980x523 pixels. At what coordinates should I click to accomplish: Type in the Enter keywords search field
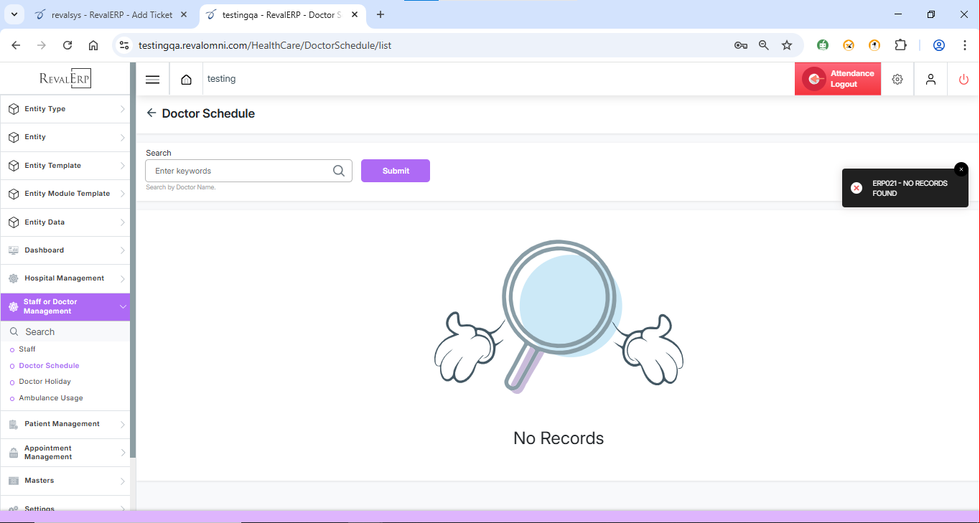pos(241,171)
